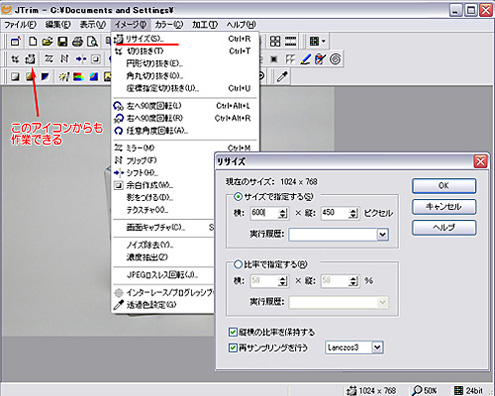Open file with the folder toolbar icon
Viewport: 495px width, 396px height.
click(48, 42)
